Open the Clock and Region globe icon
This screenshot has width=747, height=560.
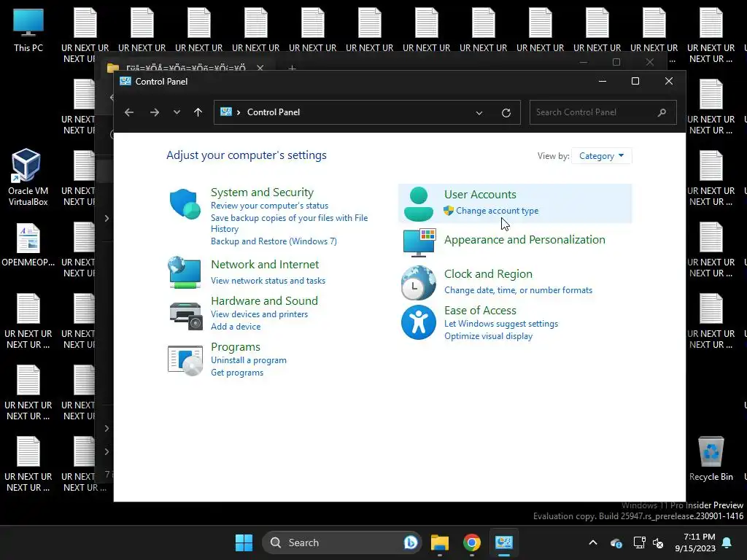(x=418, y=283)
